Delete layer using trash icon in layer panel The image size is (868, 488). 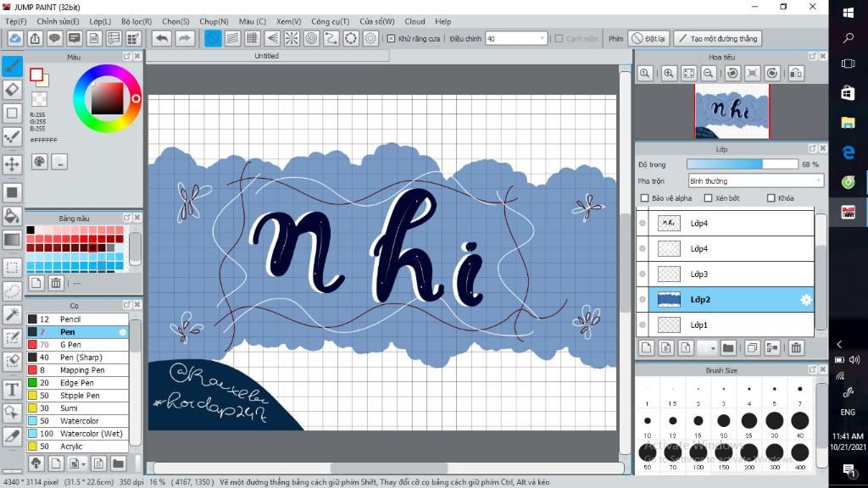[796, 348]
